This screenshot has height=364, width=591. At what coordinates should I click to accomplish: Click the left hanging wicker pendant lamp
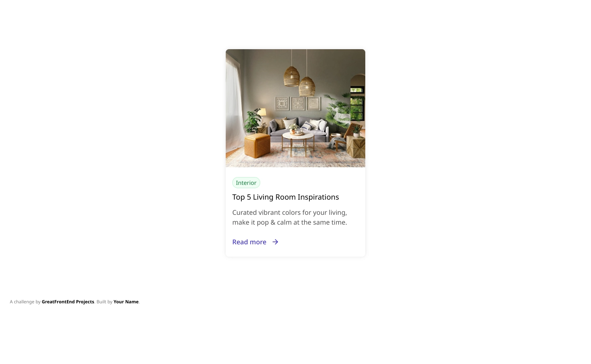pos(292,76)
